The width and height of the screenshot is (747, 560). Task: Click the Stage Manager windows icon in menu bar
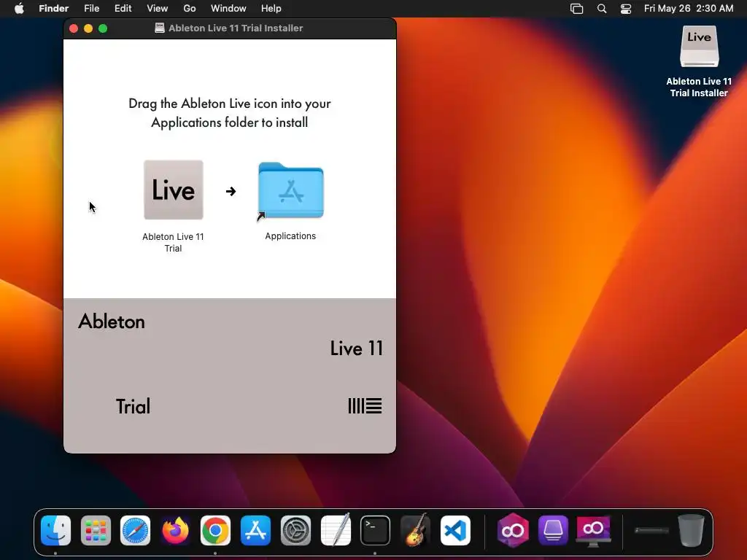point(576,9)
